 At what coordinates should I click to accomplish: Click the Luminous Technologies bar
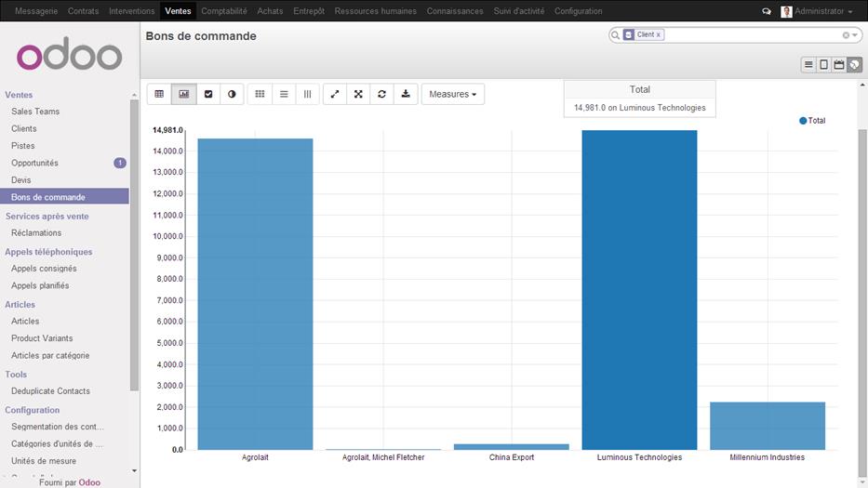click(x=639, y=290)
